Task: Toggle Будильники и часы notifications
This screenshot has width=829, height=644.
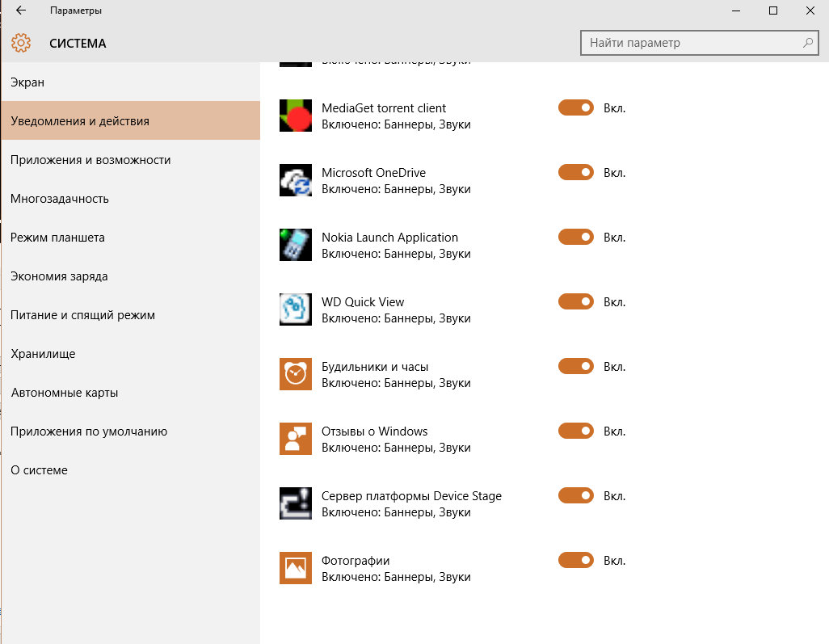Action: click(x=576, y=366)
